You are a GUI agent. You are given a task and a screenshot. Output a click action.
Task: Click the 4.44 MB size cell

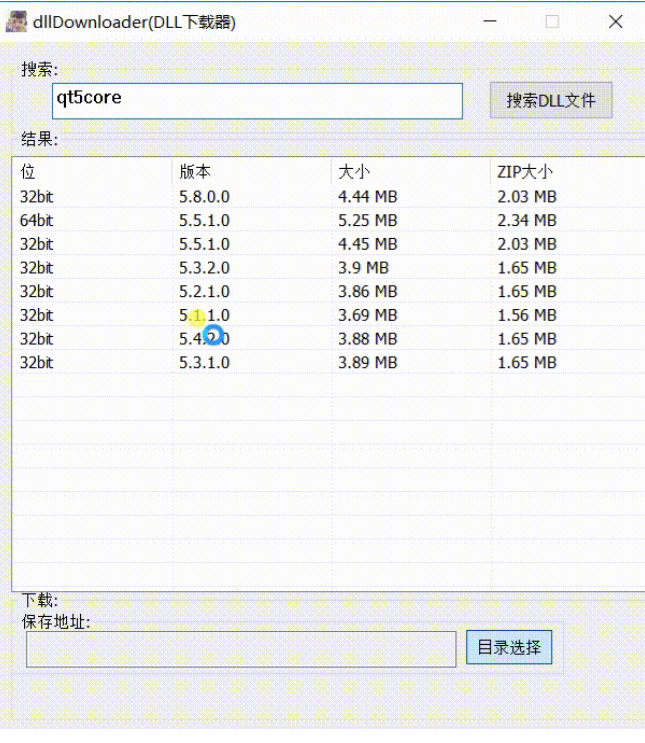coord(368,197)
